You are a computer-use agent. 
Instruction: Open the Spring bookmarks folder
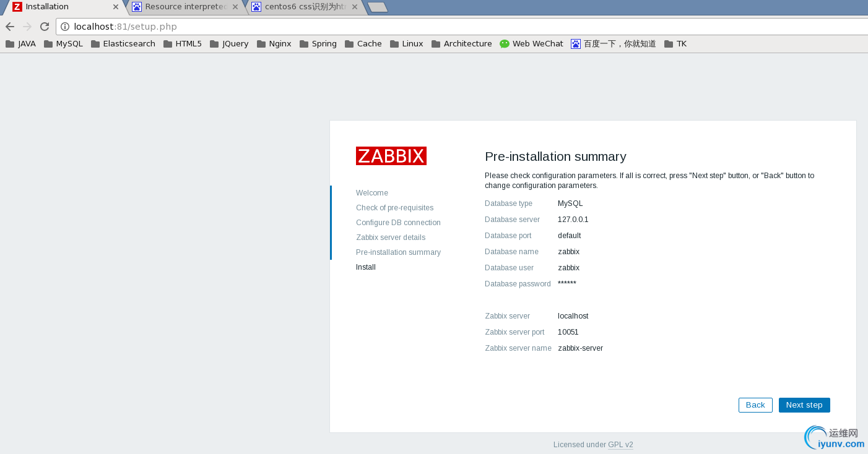(x=318, y=44)
